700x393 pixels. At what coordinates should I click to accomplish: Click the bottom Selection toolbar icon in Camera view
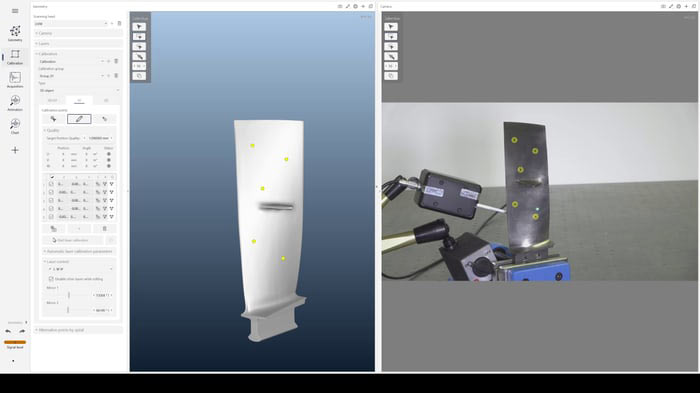[391, 76]
